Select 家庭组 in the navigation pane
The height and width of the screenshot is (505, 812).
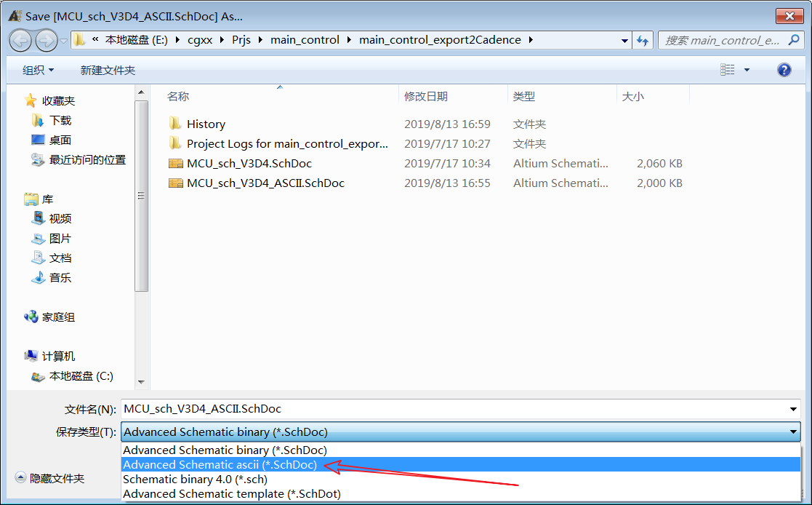[x=49, y=317]
